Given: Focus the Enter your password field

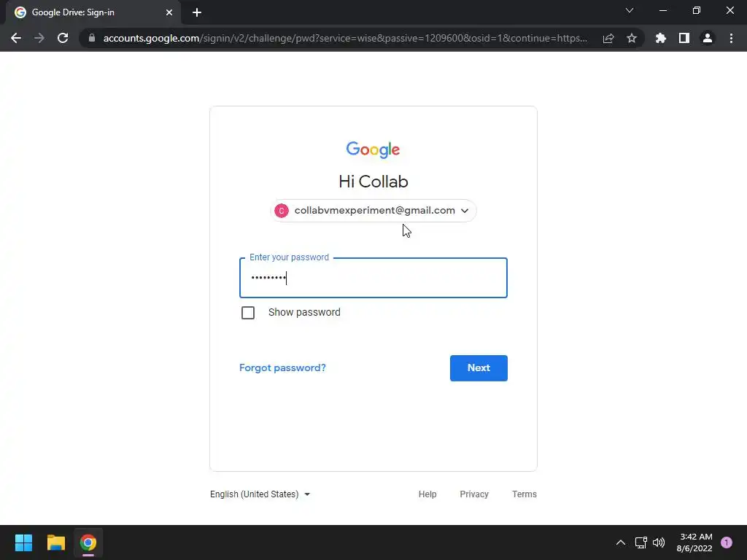Looking at the screenshot, I should 373,278.
